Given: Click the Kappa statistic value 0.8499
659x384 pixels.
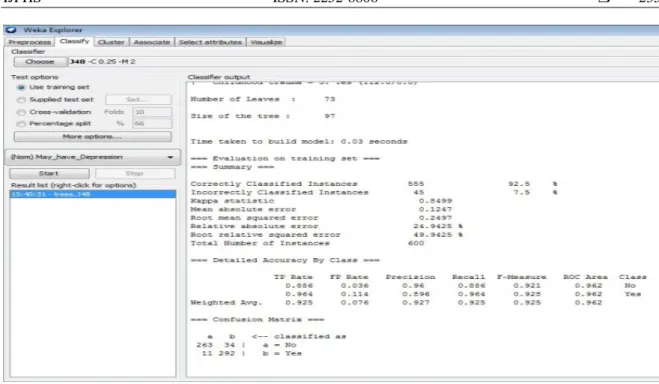Looking at the screenshot, I should pos(435,201).
